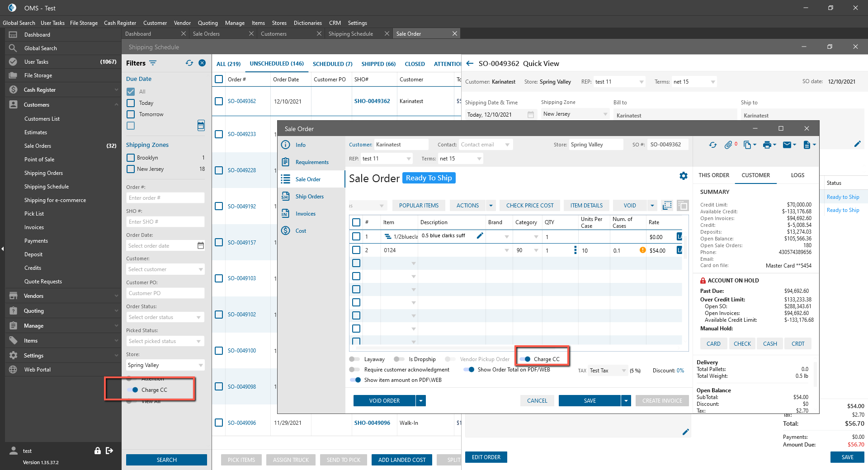Open the LOGS tab
This screenshot has height=470, width=868.
[x=797, y=175]
